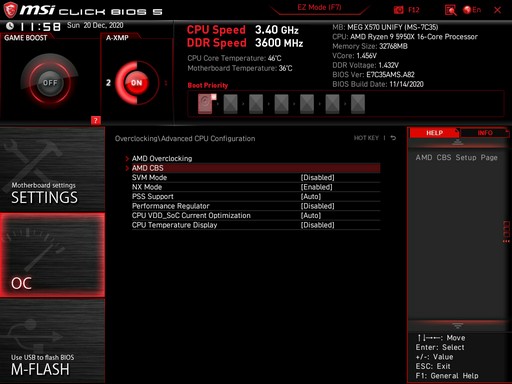Open the search magnifier icon
Screen dimensions: 512x384
coord(450,10)
